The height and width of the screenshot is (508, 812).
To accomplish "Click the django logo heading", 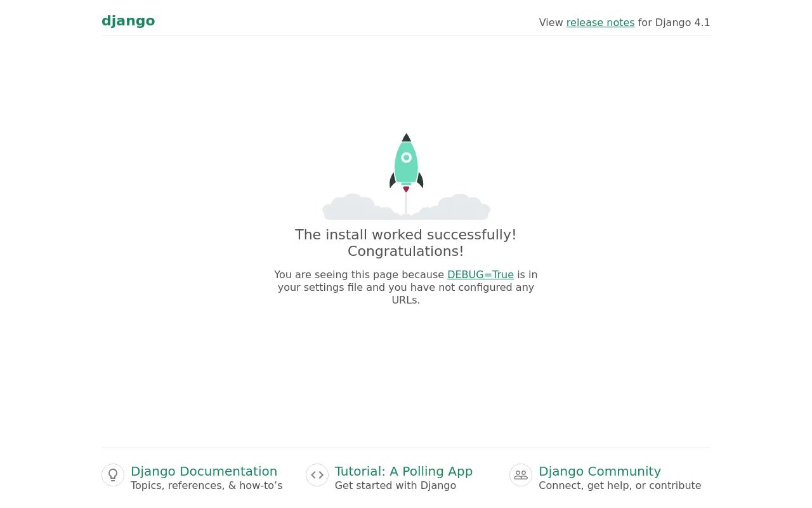I will tap(128, 21).
